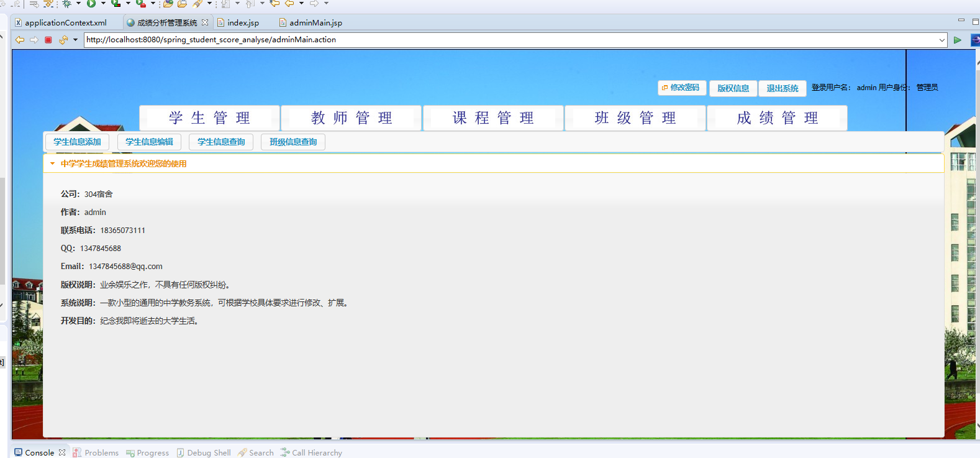This screenshot has width=980, height=458.
Task: Collapse the 中学学生成绩管理系统欢迎您的使用 panel
Action: (52, 163)
